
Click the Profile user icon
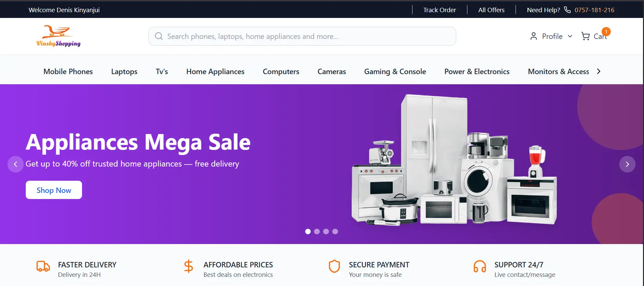[534, 36]
